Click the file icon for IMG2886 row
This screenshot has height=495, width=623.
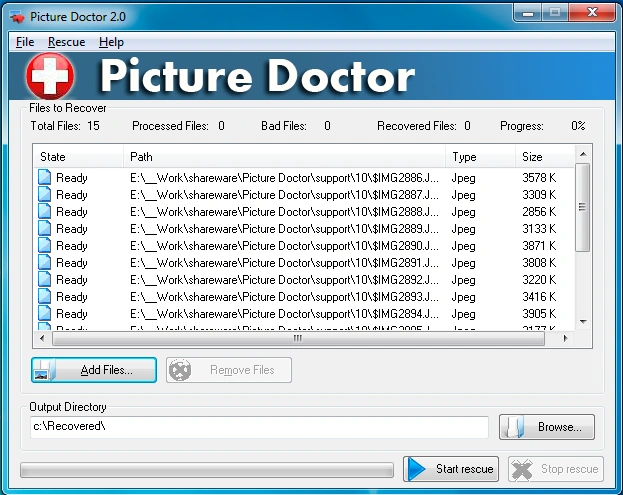(44, 178)
